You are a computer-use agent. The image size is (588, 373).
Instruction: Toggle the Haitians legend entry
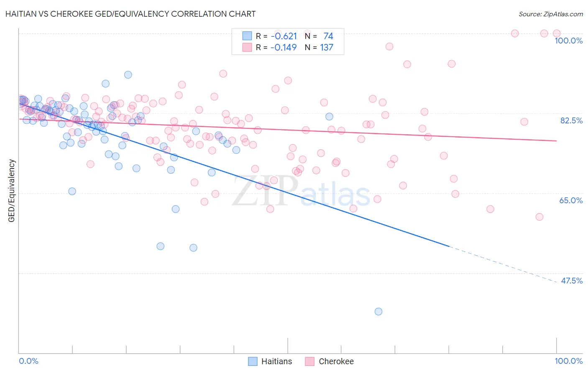click(270, 361)
